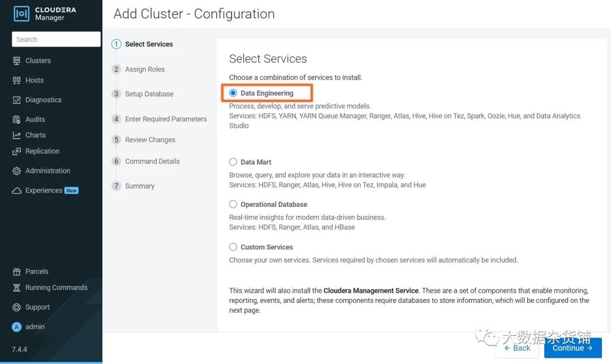Click the Replication icon in sidebar
This screenshot has width=611, height=364.
coord(16,151)
